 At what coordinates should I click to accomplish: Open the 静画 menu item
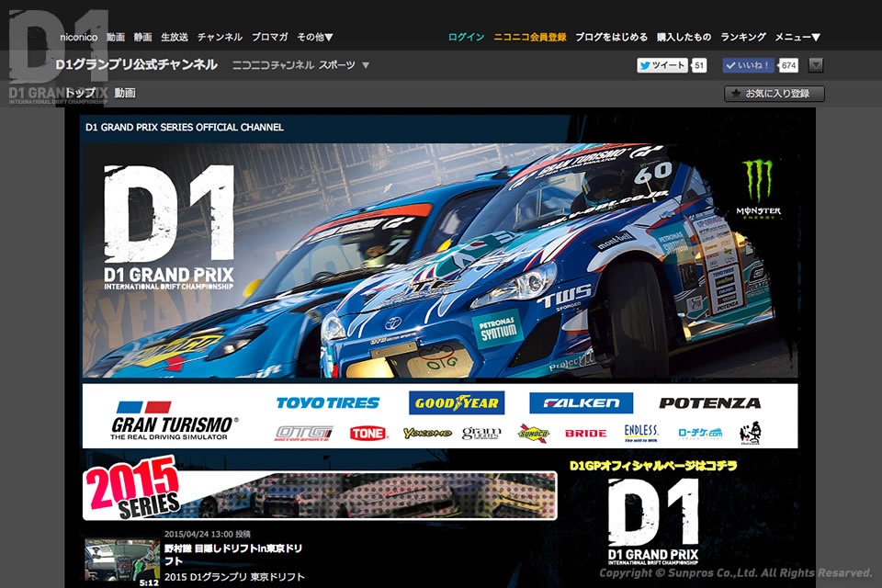[142, 37]
